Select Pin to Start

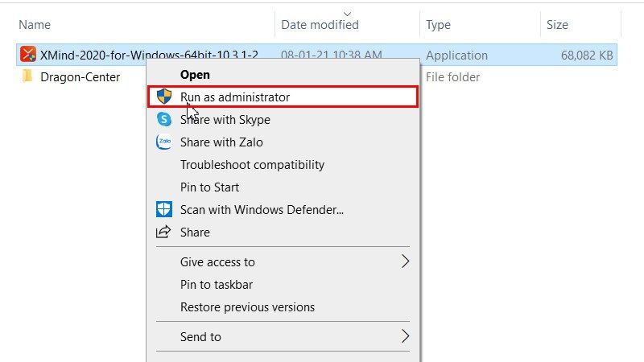click(209, 187)
